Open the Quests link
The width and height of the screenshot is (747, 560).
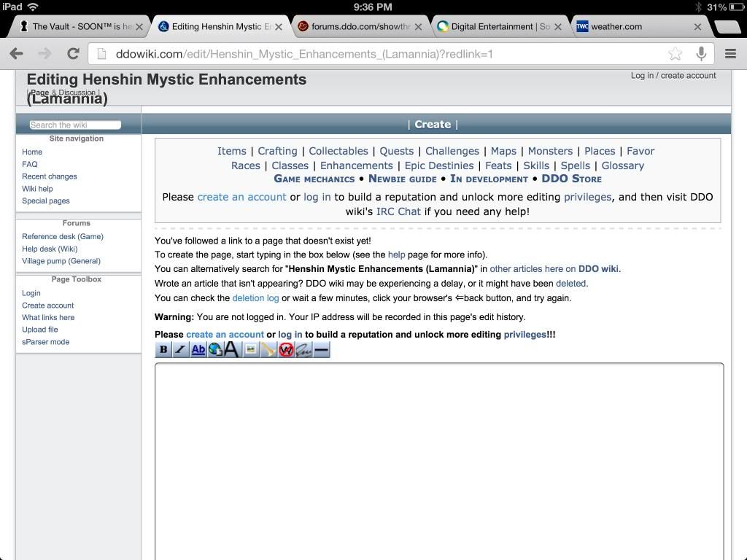[396, 151]
